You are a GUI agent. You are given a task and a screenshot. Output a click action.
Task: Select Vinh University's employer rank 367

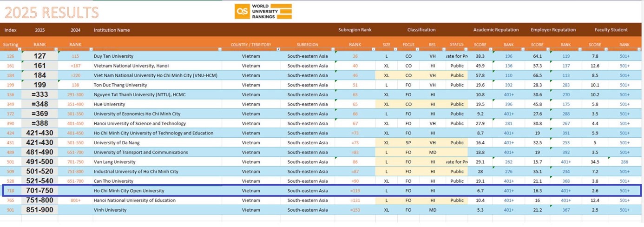[565, 210]
